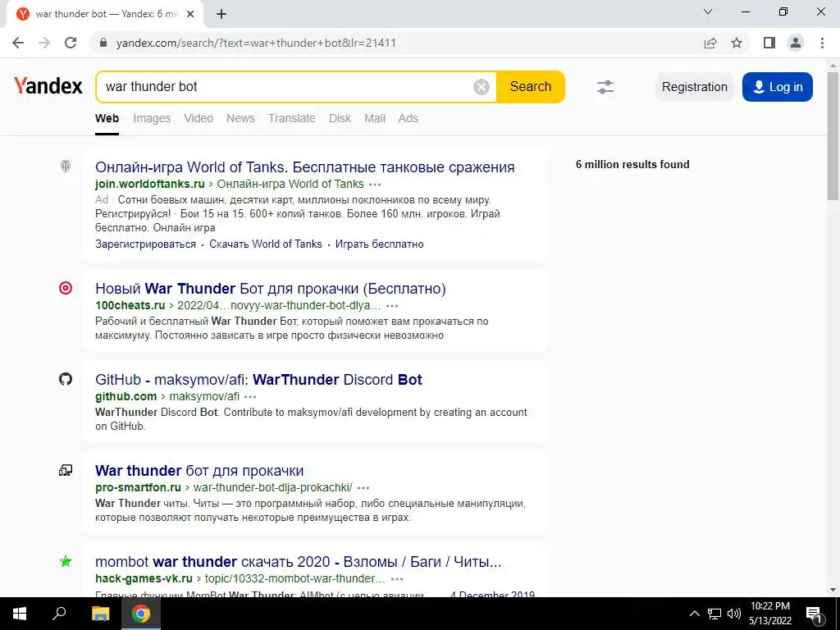Open Chrome three-dot menu
Image resolution: width=840 pixels, height=630 pixels.
tap(822, 43)
